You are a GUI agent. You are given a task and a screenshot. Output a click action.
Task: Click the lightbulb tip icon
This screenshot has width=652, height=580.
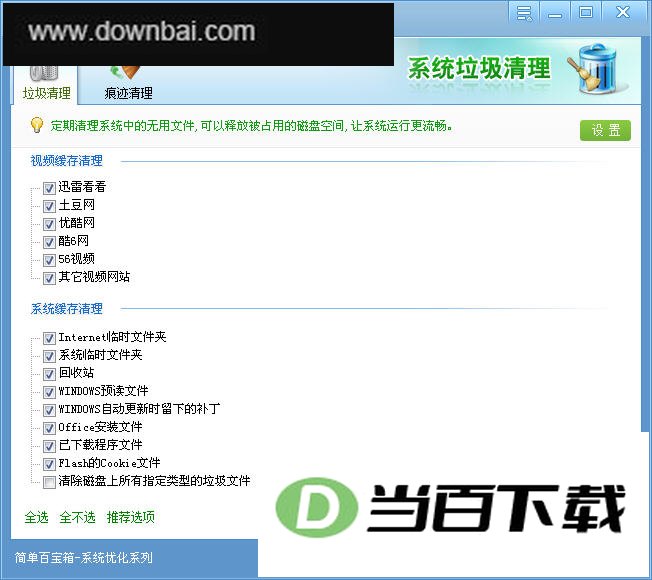tap(37, 125)
